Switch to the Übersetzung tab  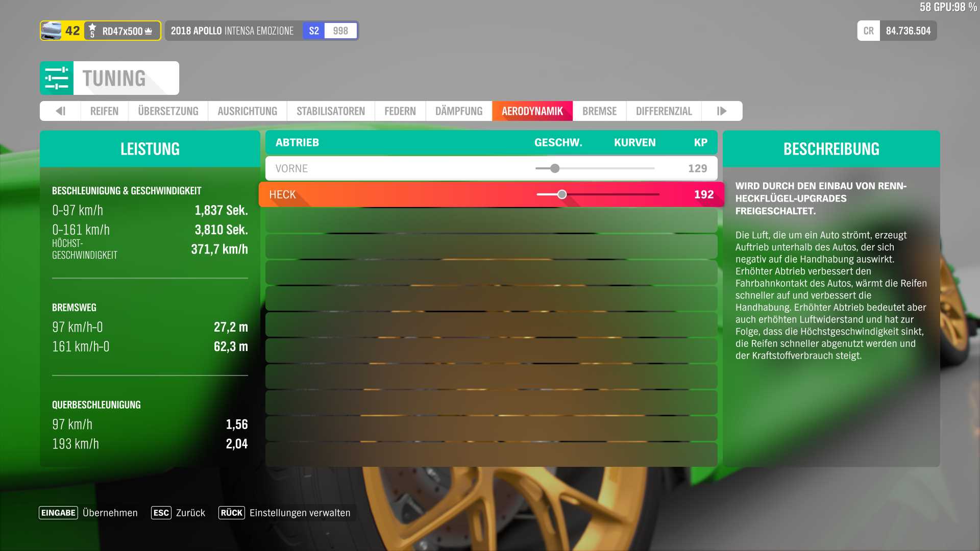click(x=168, y=111)
